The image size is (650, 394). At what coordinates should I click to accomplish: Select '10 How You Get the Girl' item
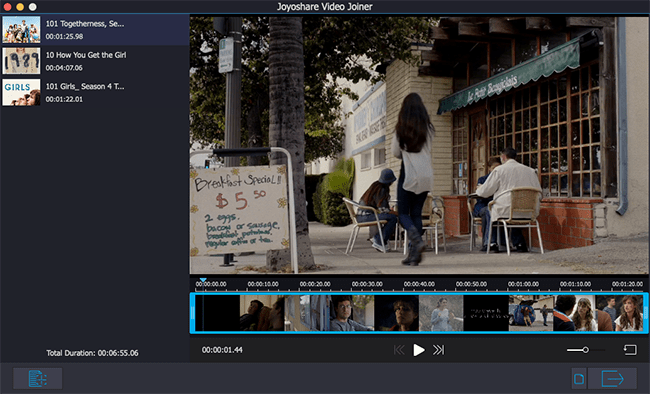pyautogui.click(x=86, y=55)
